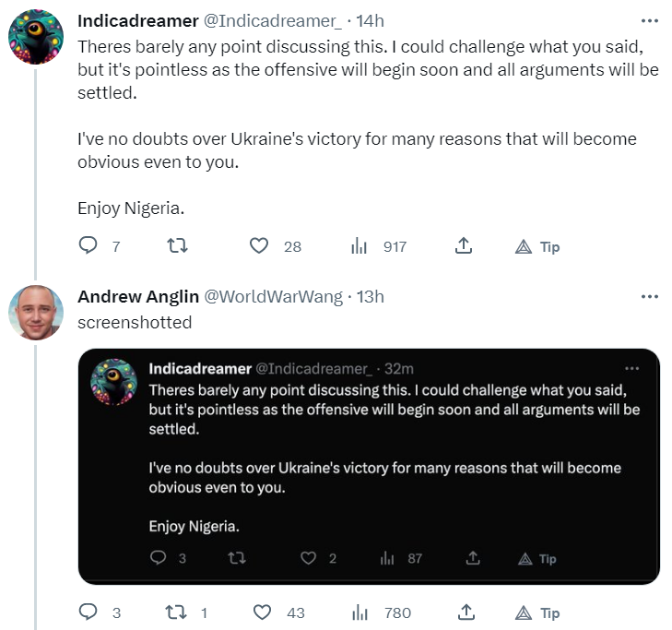
Task: Tip Andrew Anglin on his tweet
Action: 537,613
